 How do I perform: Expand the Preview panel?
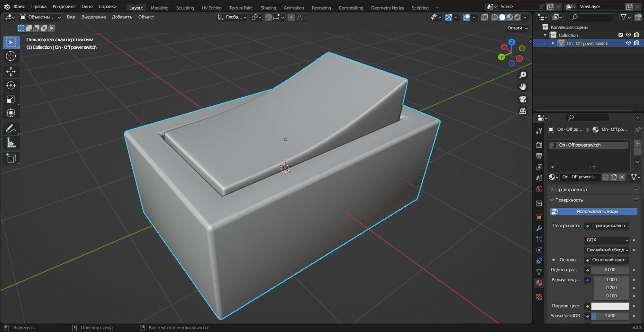click(571, 189)
